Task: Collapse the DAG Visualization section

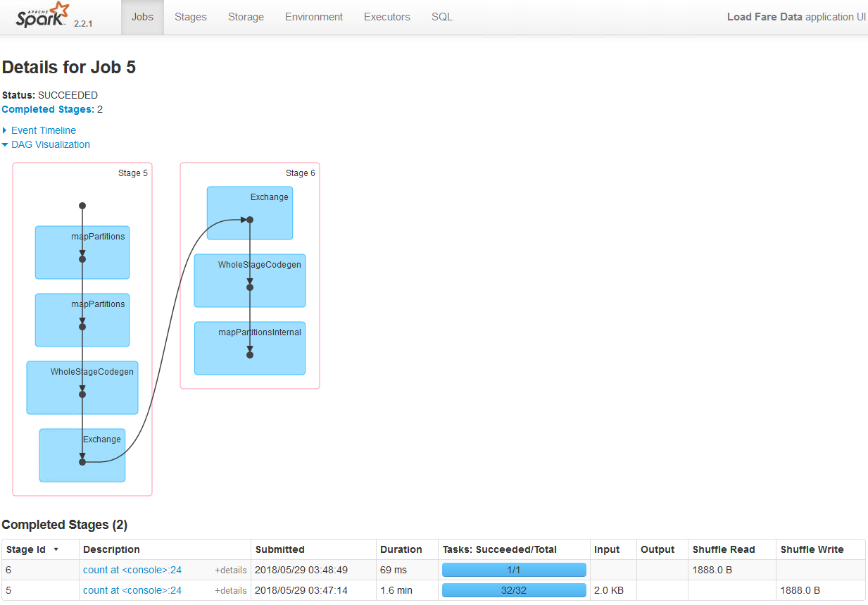Action: tap(50, 144)
